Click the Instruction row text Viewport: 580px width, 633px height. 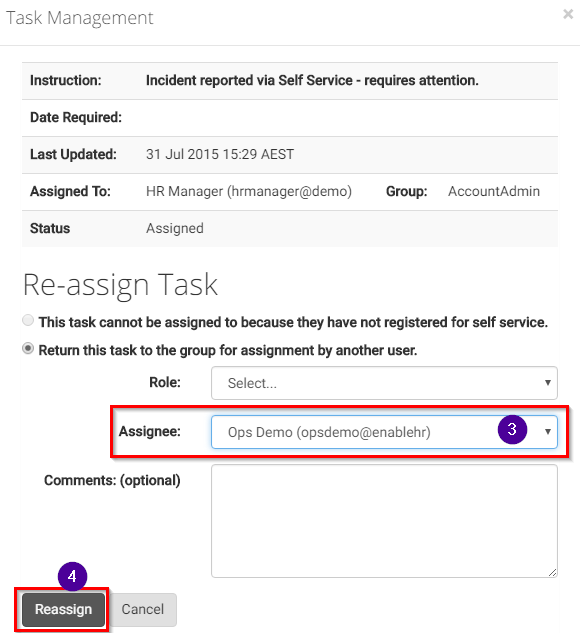click(312, 80)
